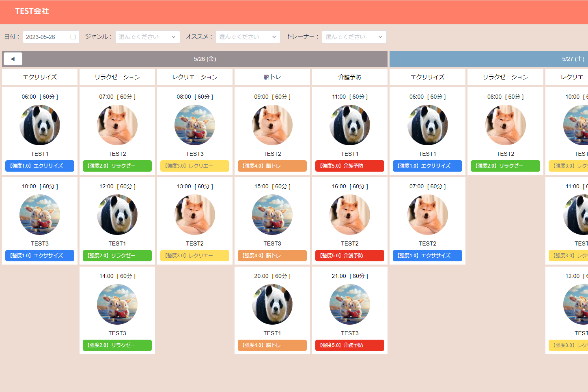588x392 pixels.
Task: Click shiba avatar of 5/27 07:00 class
Action: (x=428, y=215)
